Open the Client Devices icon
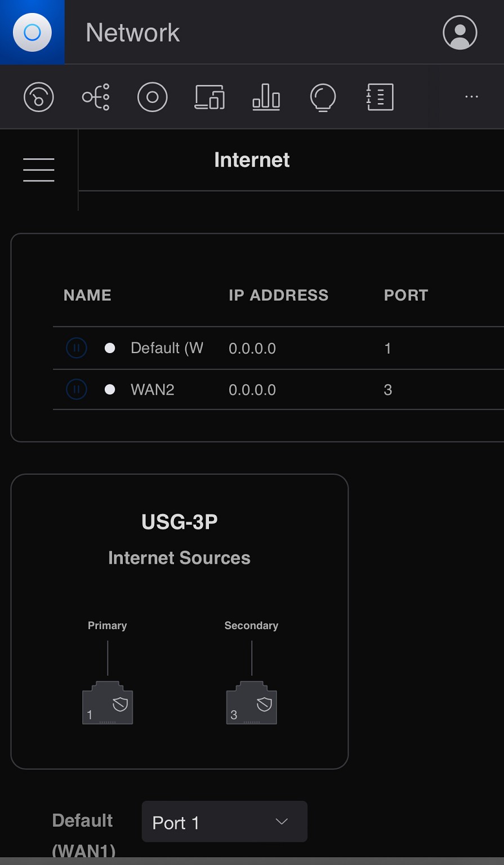 pos(209,97)
